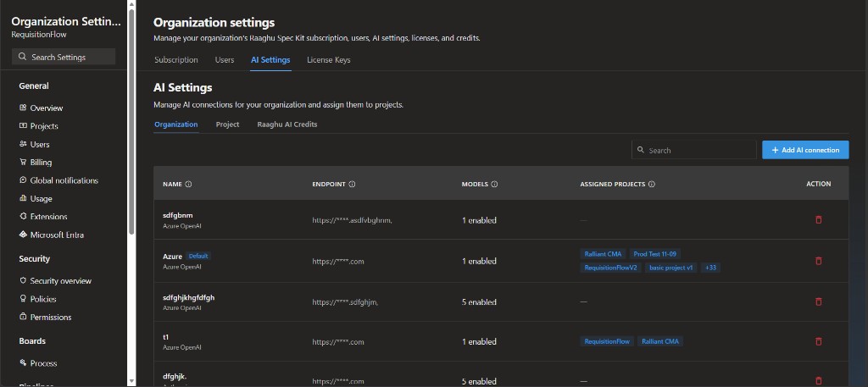Click endpoint https://****.sdfghjm,
Screen dimensions: 868x387
pyautogui.click(x=346, y=301)
